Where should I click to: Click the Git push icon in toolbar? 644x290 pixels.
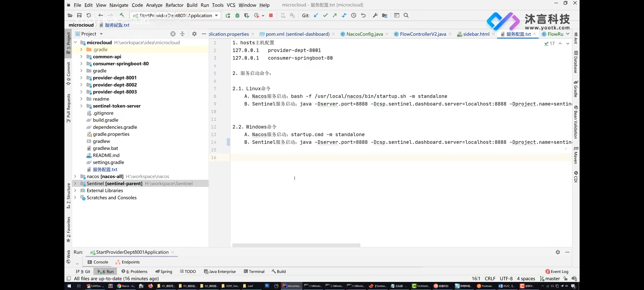(335, 15)
